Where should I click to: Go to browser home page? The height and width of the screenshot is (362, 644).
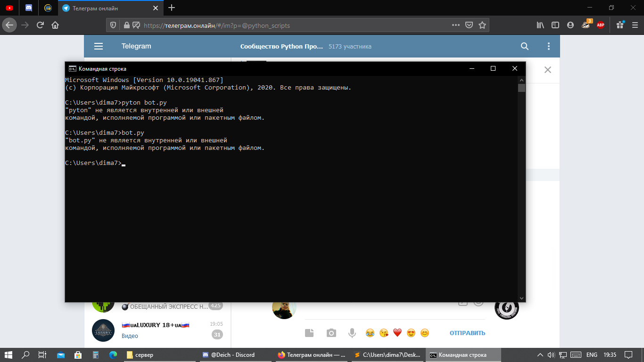[x=56, y=25]
